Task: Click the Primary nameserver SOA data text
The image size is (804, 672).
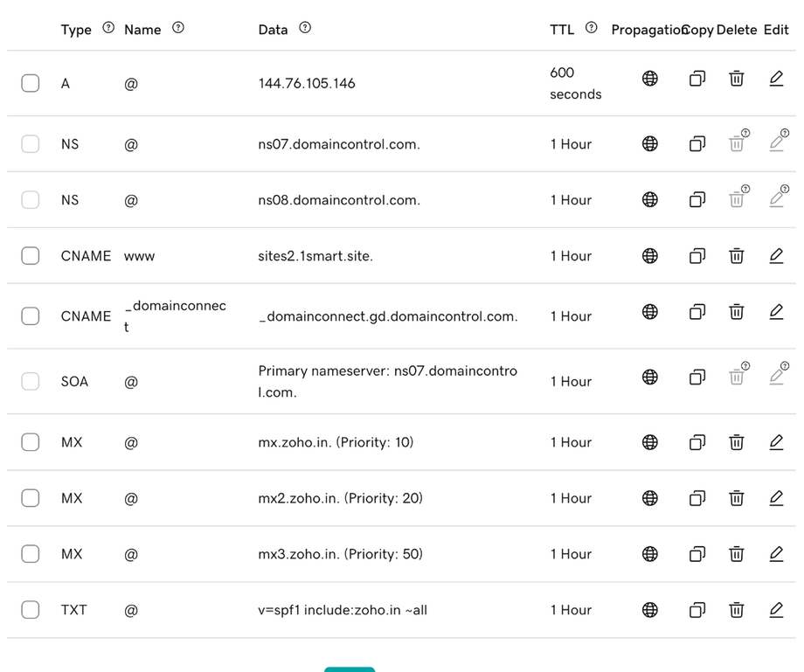Action: (x=388, y=381)
